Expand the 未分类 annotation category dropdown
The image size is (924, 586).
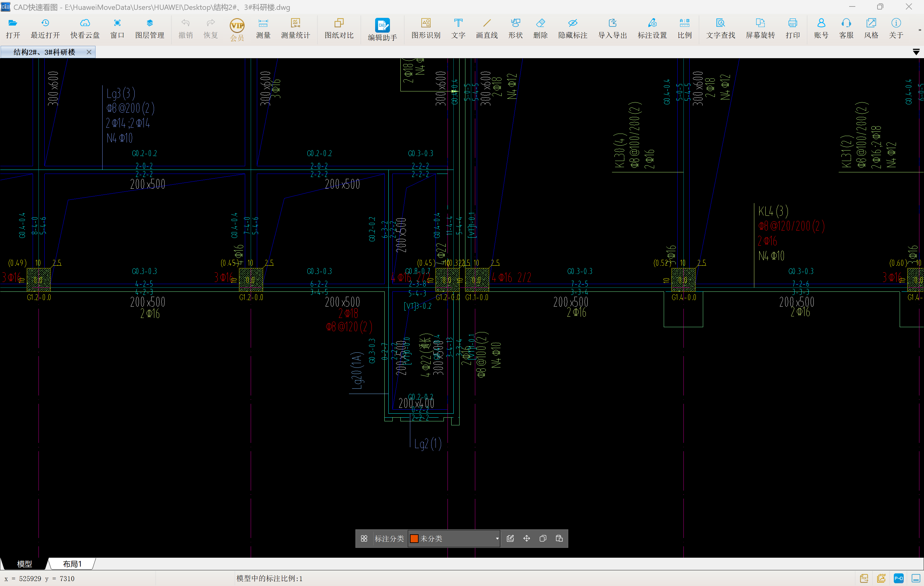(x=497, y=538)
